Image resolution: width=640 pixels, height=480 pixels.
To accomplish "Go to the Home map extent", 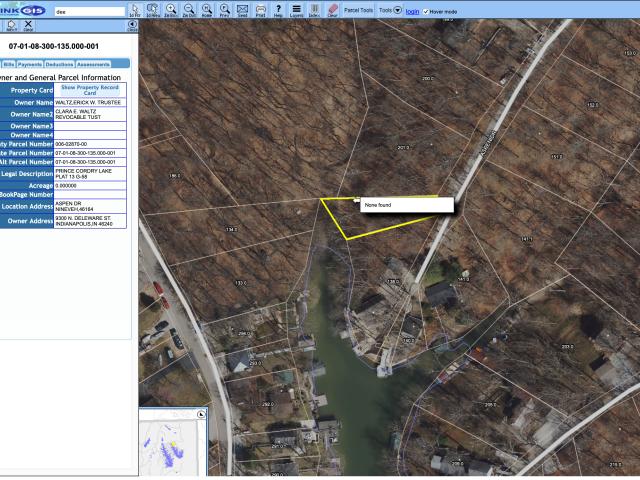I will (x=207, y=10).
